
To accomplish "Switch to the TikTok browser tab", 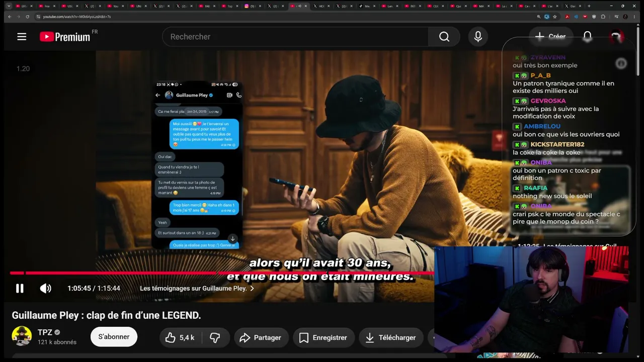I will pyautogui.click(x=368, y=6).
